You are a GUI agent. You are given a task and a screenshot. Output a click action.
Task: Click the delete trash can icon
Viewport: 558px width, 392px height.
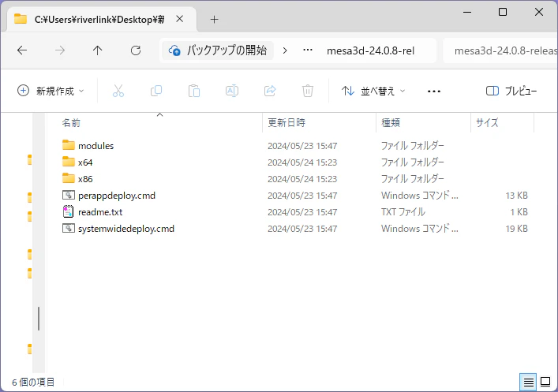click(x=308, y=91)
